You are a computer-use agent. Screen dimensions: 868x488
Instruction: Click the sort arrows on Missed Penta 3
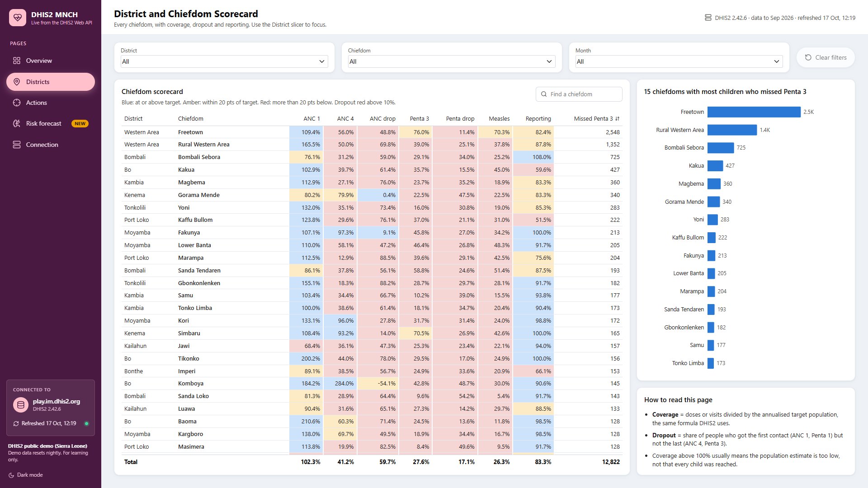click(617, 119)
